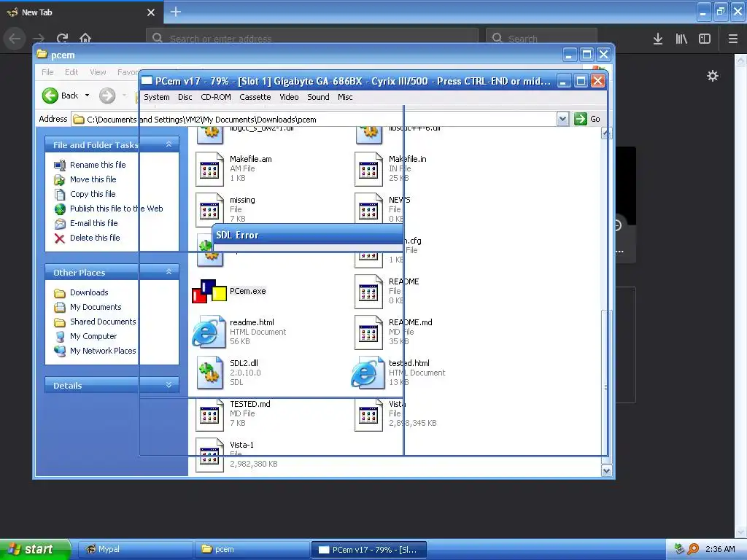747x560 pixels.
Task: Click the Rename this file icon
Action: click(x=60, y=166)
